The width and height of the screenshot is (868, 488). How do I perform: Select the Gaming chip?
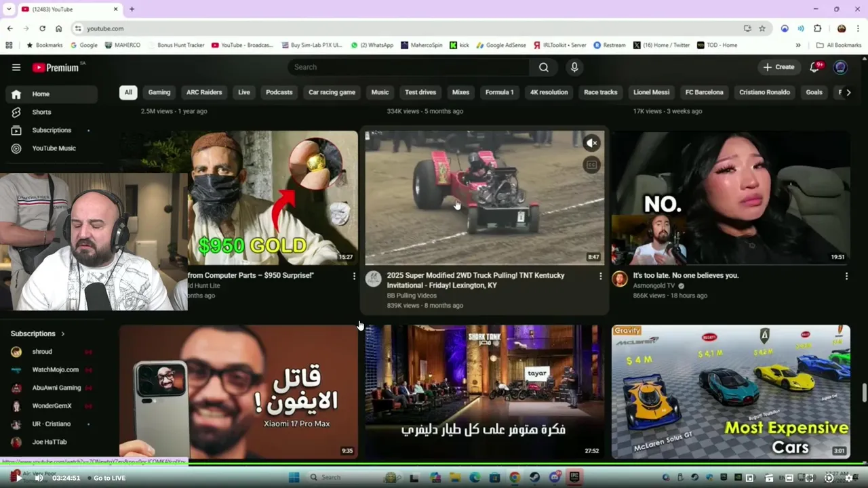(159, 92)
